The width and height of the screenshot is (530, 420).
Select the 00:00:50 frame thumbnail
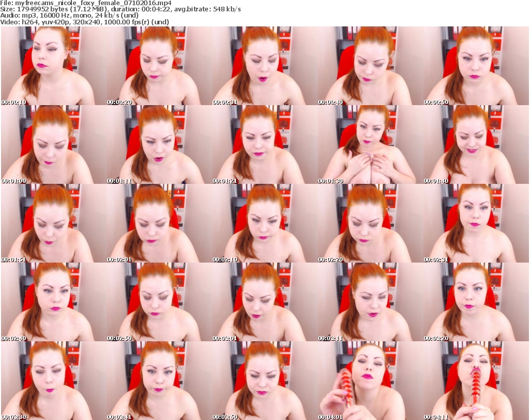[x=476, y=66]
